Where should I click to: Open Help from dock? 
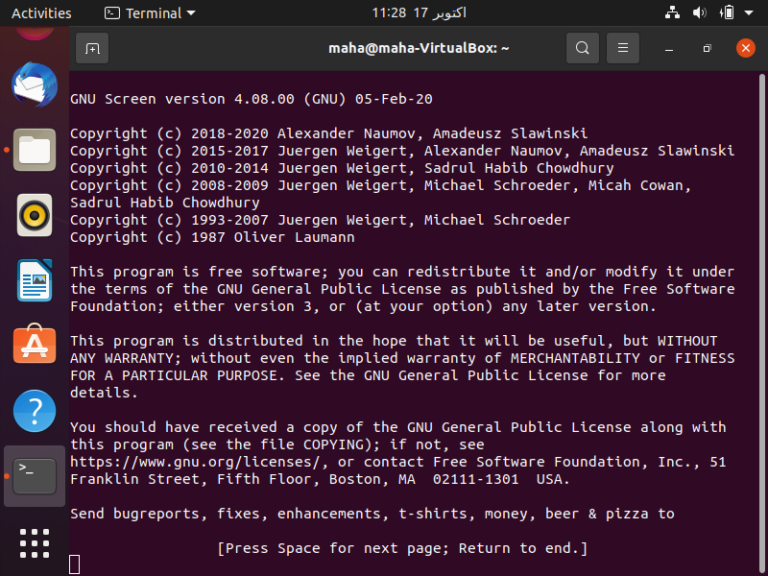34,410
